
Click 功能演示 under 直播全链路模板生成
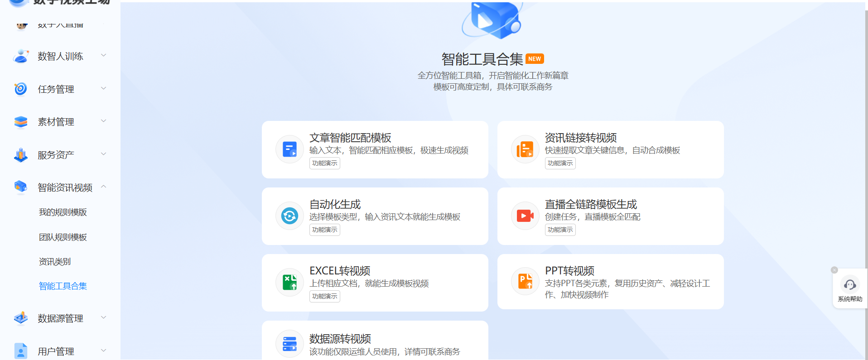pyautogui.click(x=560, y=230)
